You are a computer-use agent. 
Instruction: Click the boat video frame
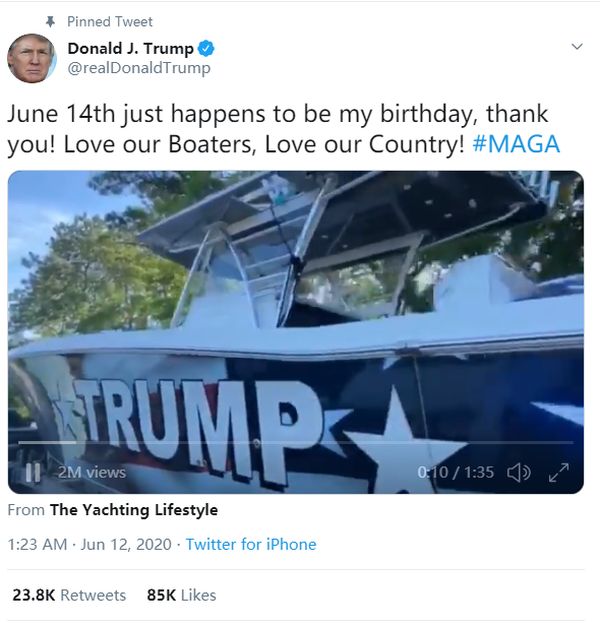[x=296, y=300]
